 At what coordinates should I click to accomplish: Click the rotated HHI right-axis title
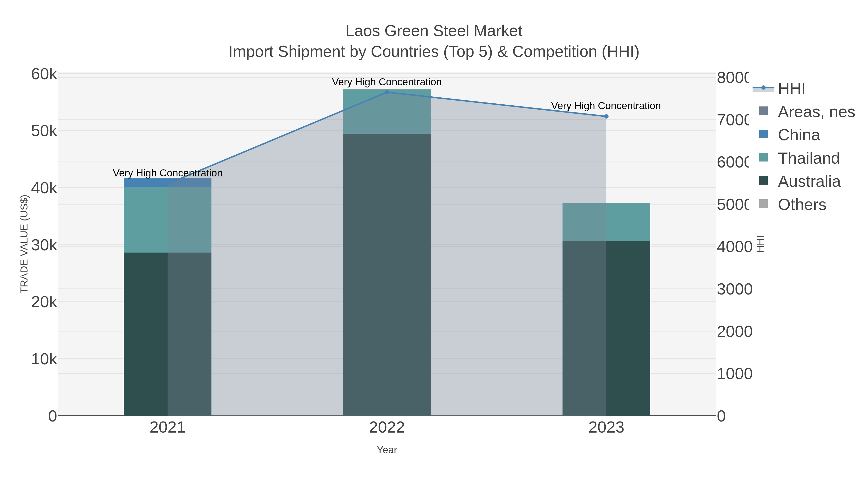coord(760,244)
